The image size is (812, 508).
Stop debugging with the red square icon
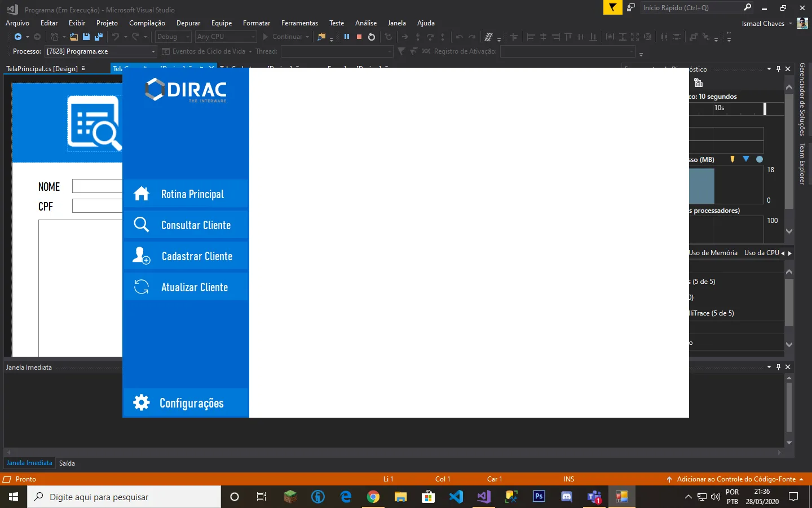point(359,37)
